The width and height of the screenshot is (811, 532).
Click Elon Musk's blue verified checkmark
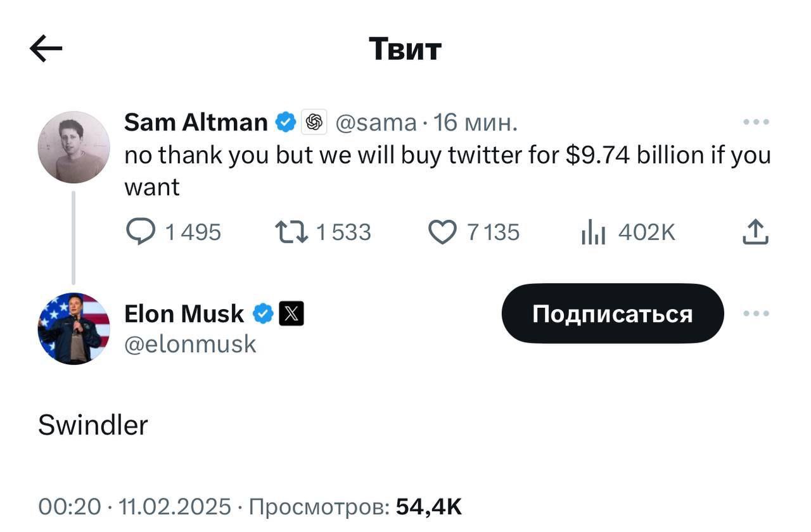click(263, 313)
